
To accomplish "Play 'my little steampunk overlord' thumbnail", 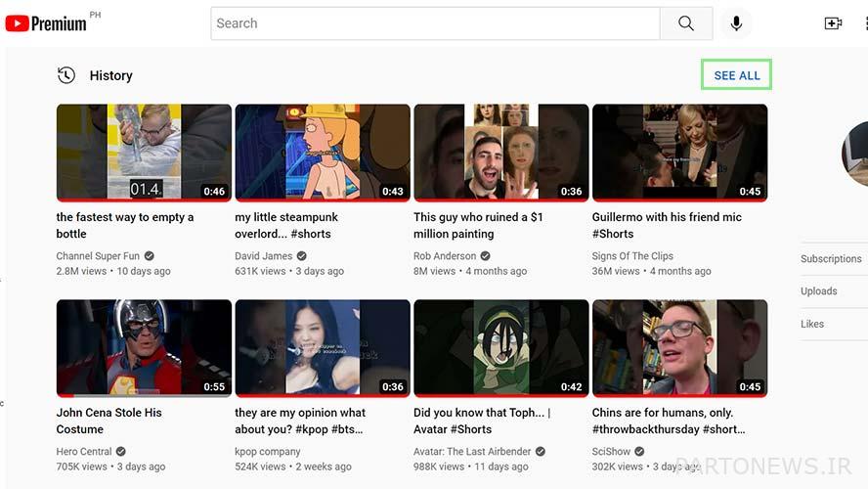I will point(323,153).
